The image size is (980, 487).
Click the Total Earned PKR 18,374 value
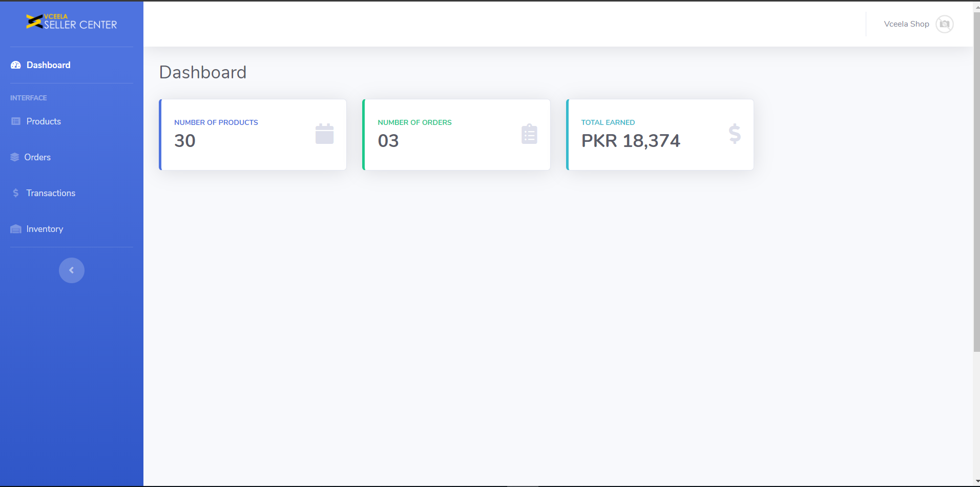point(631,141)
